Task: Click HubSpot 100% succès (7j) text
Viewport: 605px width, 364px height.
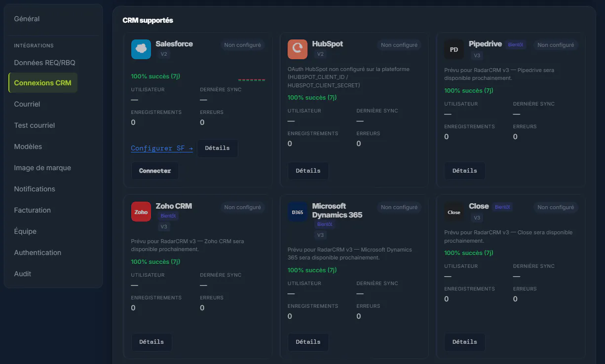Action: [312, 98]
